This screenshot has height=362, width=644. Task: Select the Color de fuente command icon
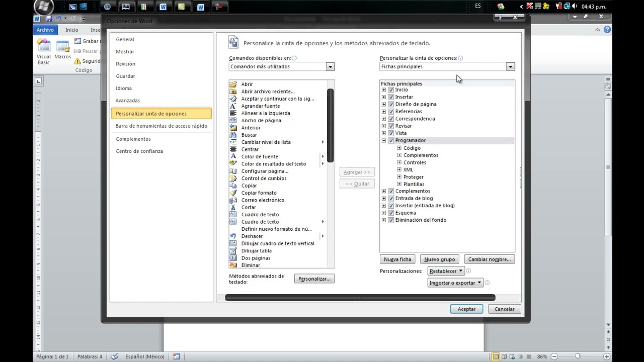pyautogui.click(x=233, y=156)
